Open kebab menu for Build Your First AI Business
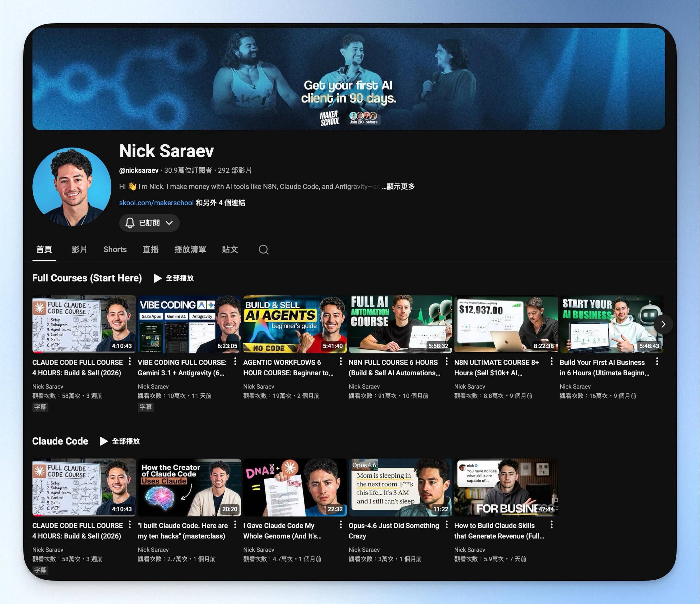Screen dimensions: 700x604 pos(657,361)
